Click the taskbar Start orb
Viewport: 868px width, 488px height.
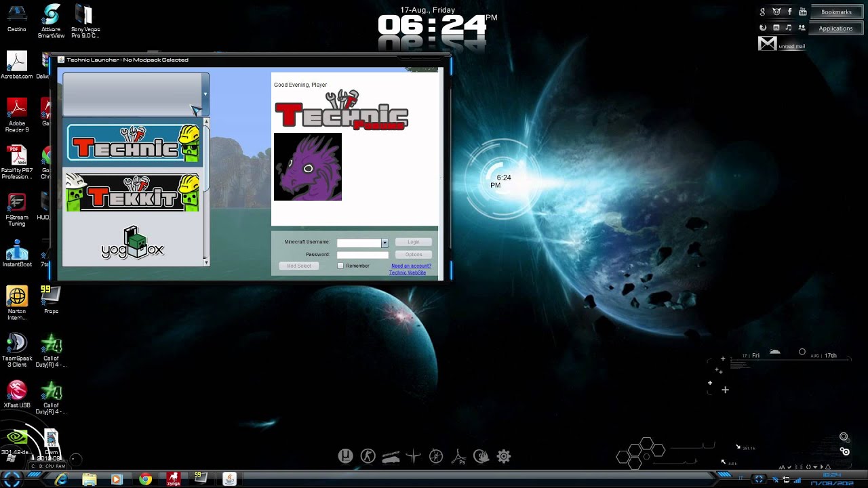pos(13,478)
